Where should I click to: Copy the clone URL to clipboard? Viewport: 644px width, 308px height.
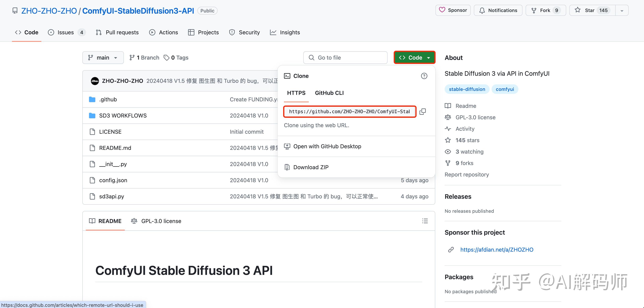(423, 111)
